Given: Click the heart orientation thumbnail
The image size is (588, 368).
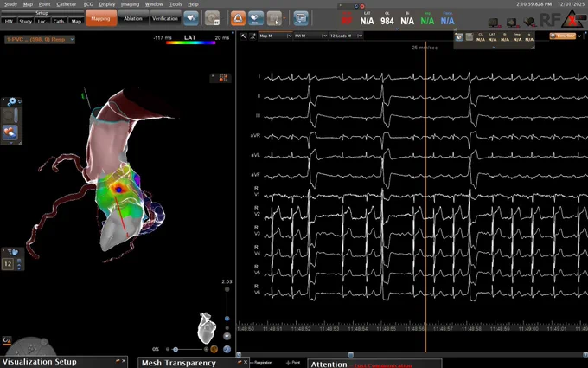Looking at the screenshot, I should click(x=207, y=328).
